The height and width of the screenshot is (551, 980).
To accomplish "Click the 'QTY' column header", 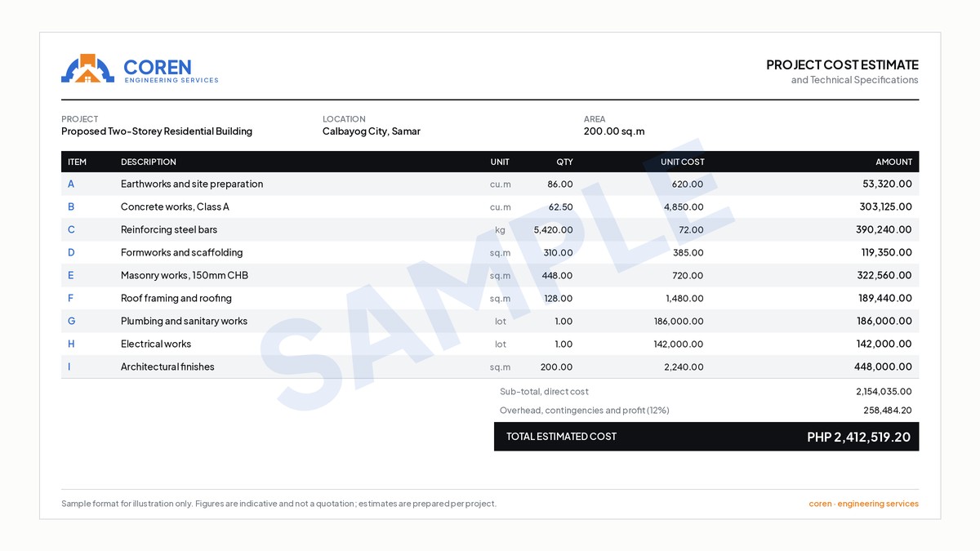I will click(x=564, y=162).
